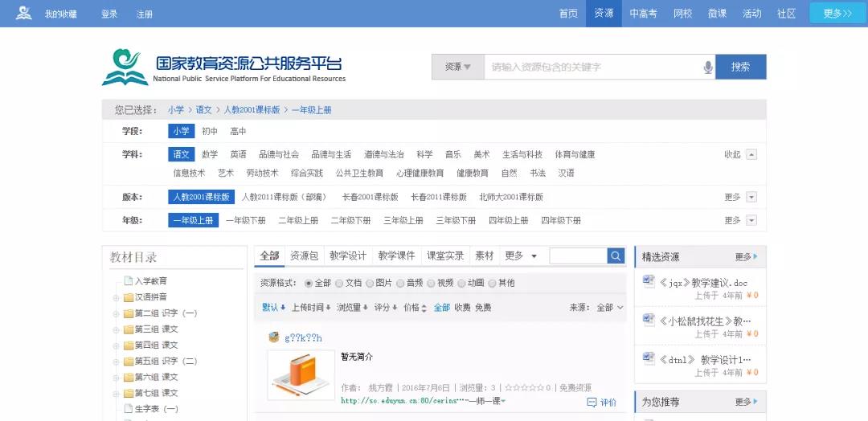Expand the 第二组 识字（一） tree node
Viewport: 868px width, 421px height.
(x=117, y=313)
